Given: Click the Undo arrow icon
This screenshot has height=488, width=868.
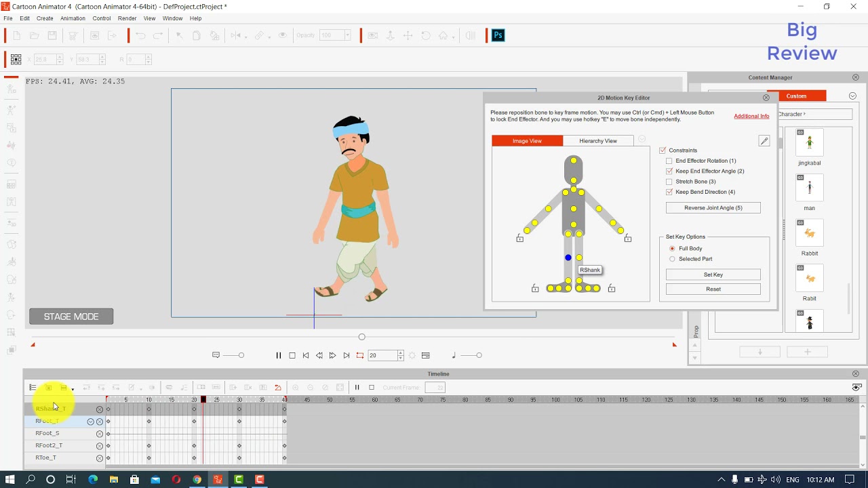Looking at the screenshot, I should 140,35.
